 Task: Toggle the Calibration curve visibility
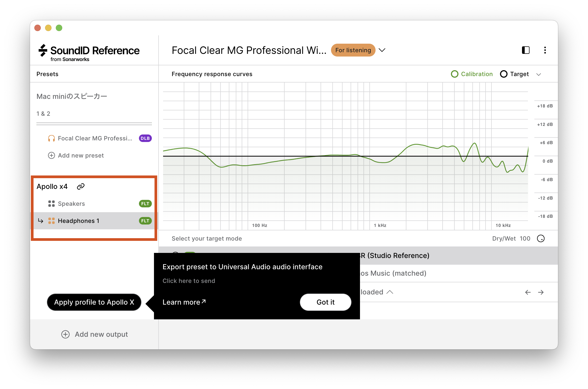(x=472, y=74)
